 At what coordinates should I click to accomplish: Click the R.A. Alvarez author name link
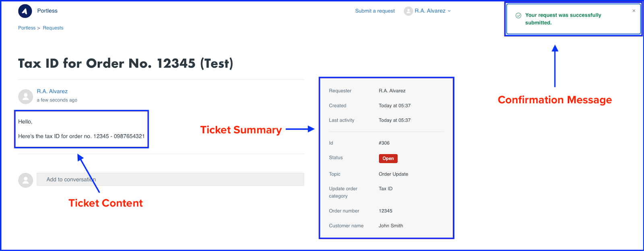pyautogui.click(x=52, y=91)
